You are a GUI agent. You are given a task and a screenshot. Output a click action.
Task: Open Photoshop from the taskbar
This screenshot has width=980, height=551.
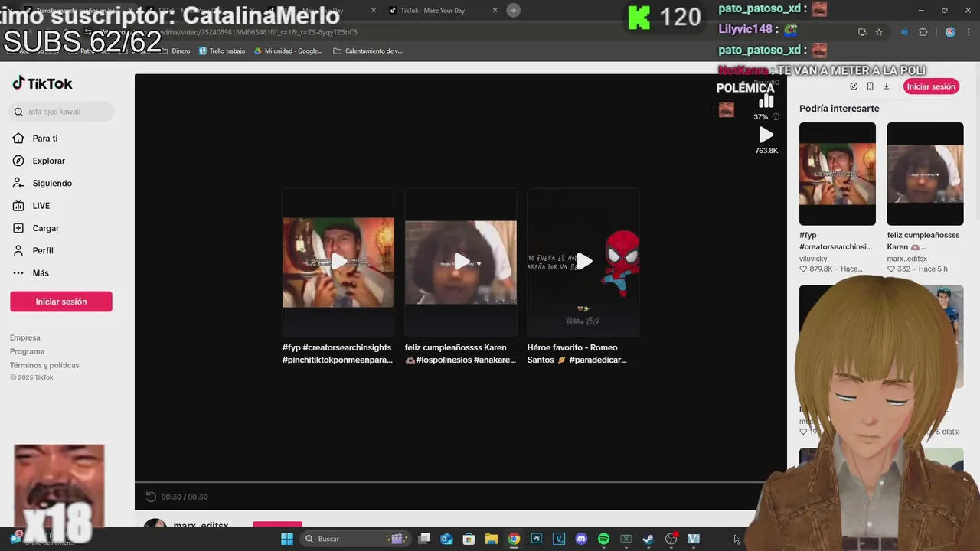click(x=536, y=539)
